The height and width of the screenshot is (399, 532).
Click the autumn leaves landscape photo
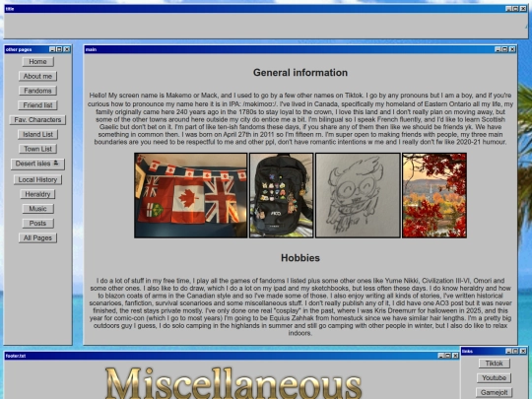(x=434, y=195)
